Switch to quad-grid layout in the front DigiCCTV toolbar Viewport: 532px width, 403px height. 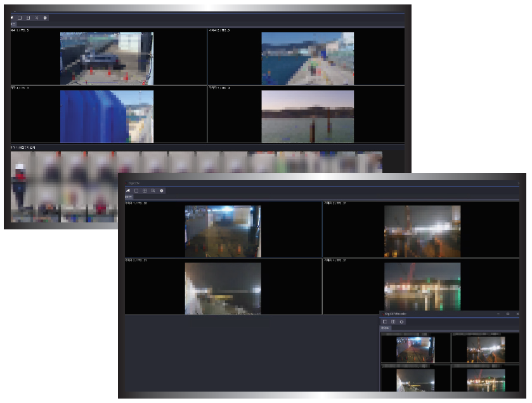(145, 191)
